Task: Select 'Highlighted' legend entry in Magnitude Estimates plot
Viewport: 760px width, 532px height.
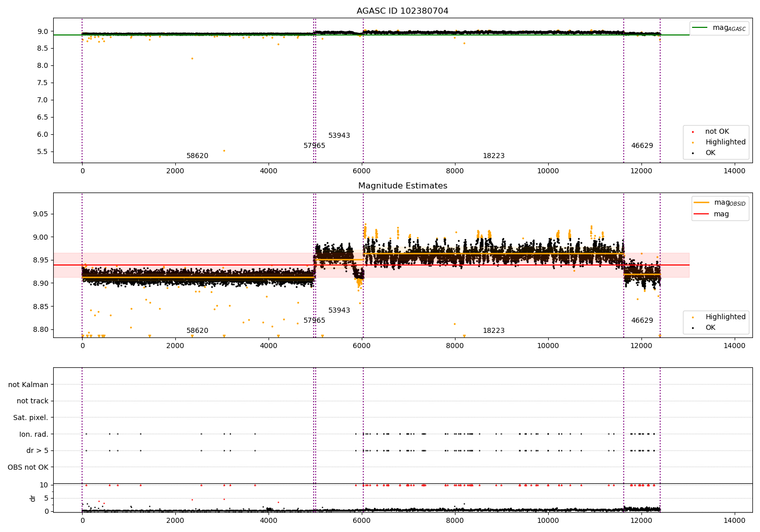Action: pyautogui.click(x=726, y=317)
